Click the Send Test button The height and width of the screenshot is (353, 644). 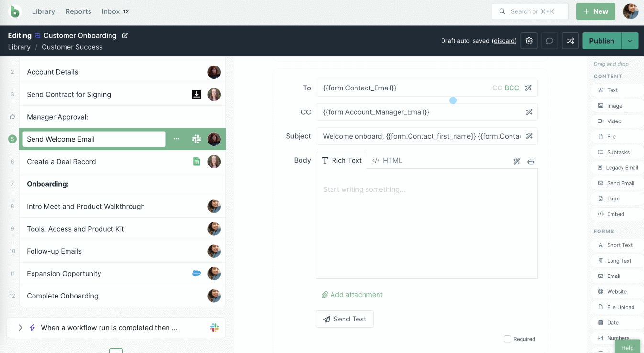pyautogui.click(x=344, y=319)
